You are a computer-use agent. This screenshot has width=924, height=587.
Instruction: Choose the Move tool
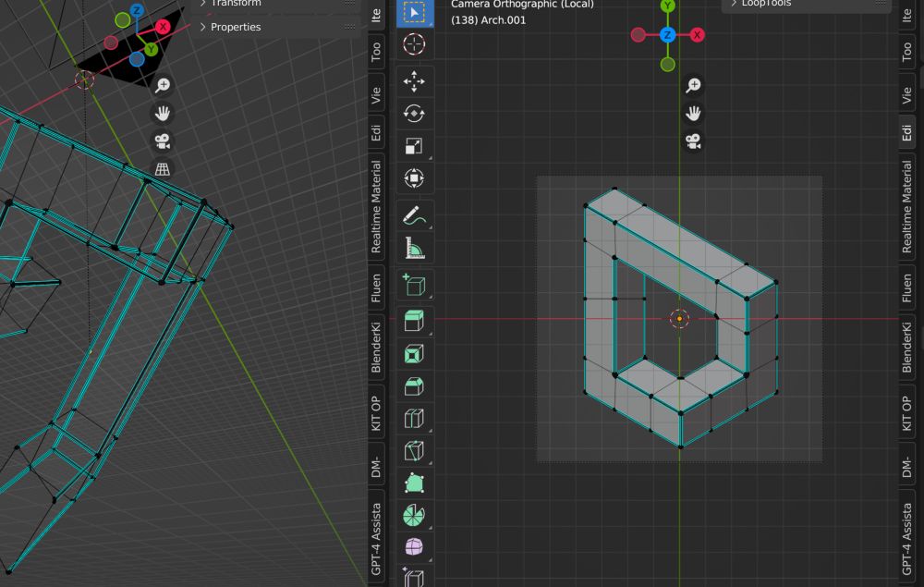pyautogui.click(x=414, y=81)
